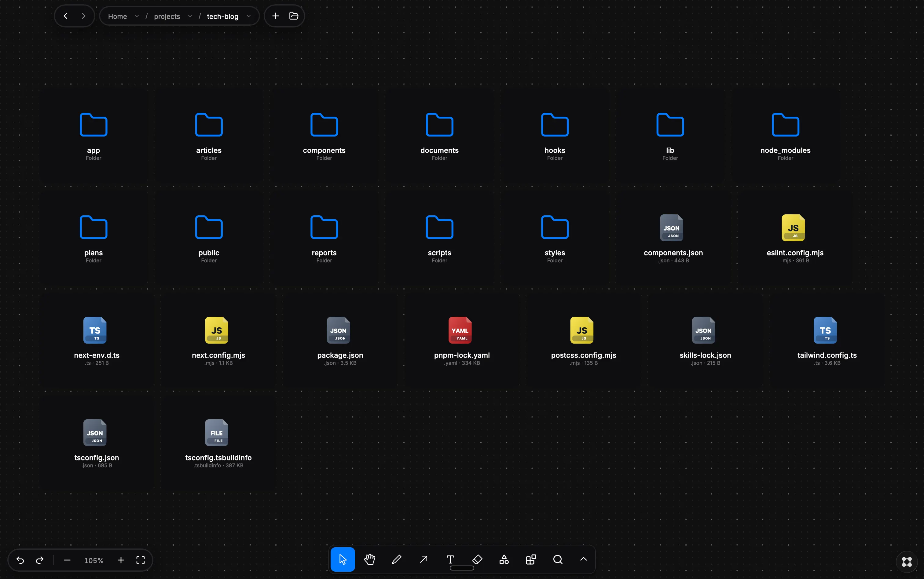924x579 pixels.
Task: Select the tsconfig.tsbuildinfo file
Action: pyautogui.click(x=218, y=444)
